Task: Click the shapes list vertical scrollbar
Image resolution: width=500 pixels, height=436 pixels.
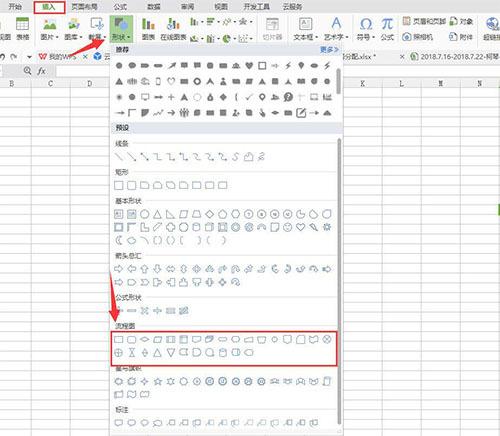Action: (339, 281)
